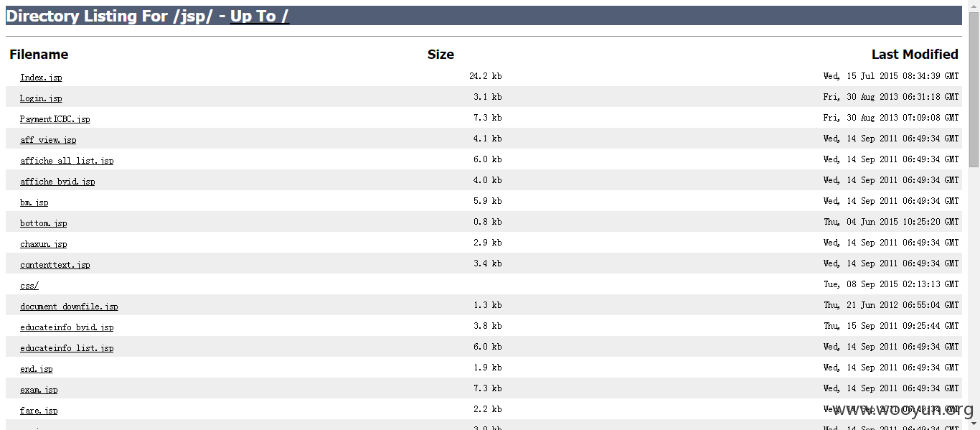Viewport: 980px width, 430px height.
Task: Open affiche_byid.jsp link
Action: tap(57, 182)
